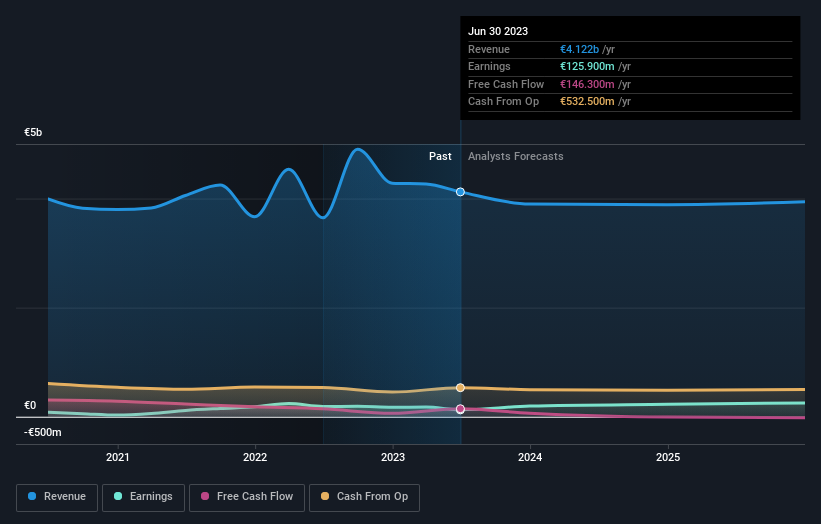
Task: Click the Earnings row label in tooltip
Action: click(489, 66)
